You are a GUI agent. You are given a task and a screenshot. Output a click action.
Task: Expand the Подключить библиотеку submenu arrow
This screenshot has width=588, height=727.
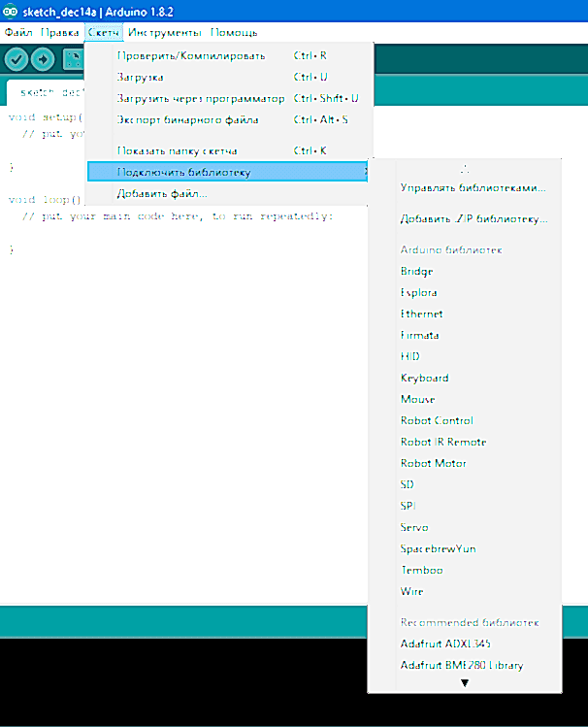click(x=365, y=173)
